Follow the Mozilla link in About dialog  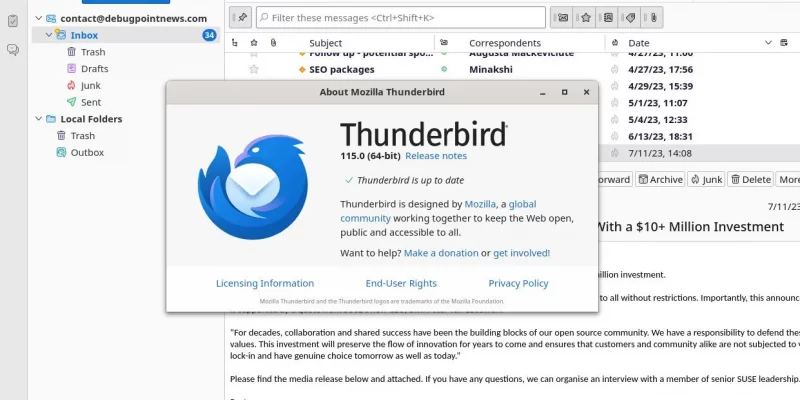pyautogui.click(x=480, y=204)
